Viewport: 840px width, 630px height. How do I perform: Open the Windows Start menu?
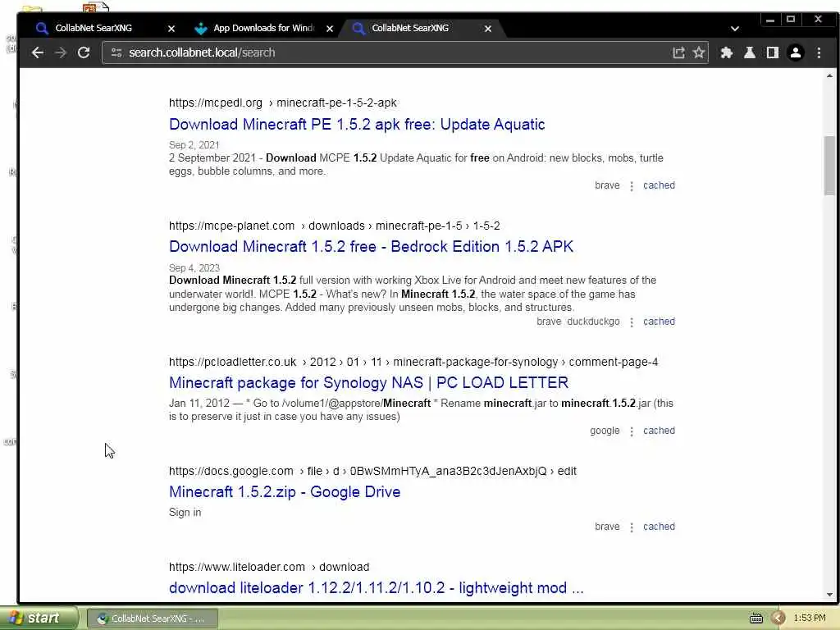coord(38,619)
